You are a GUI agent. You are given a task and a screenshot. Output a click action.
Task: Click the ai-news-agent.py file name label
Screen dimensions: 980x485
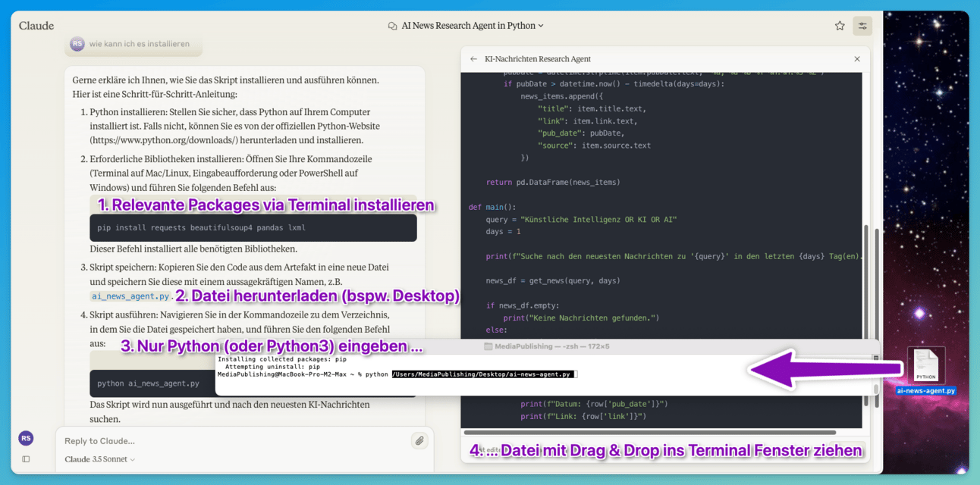tap(926, 391)
